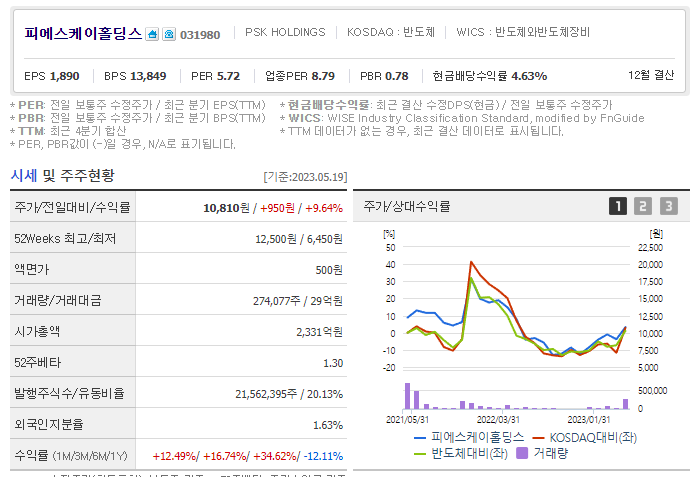Click the WICS : 반도체와반도체장비 label

point(523,32)
